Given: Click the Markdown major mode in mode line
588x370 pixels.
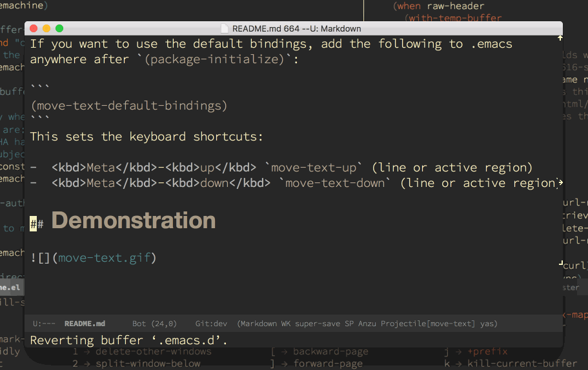Looking at the screenshot, I should point(259,324).
